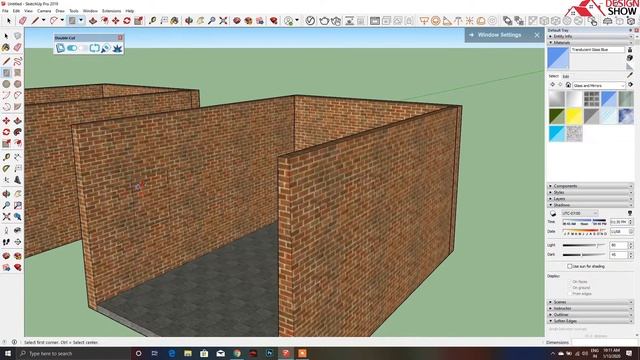The width and height of the screenshot is (640, 360).
Task: Expand the Components panel
Action: tap(590, 186)
